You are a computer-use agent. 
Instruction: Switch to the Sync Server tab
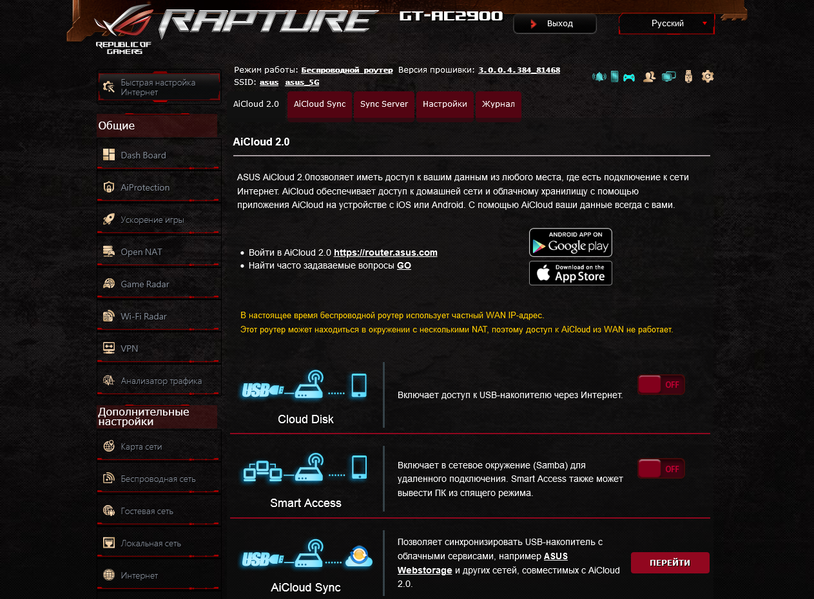coord(384,104)
